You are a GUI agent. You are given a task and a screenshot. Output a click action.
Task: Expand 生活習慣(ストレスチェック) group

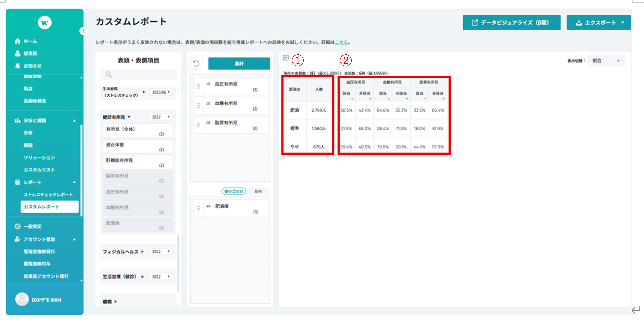144,92
